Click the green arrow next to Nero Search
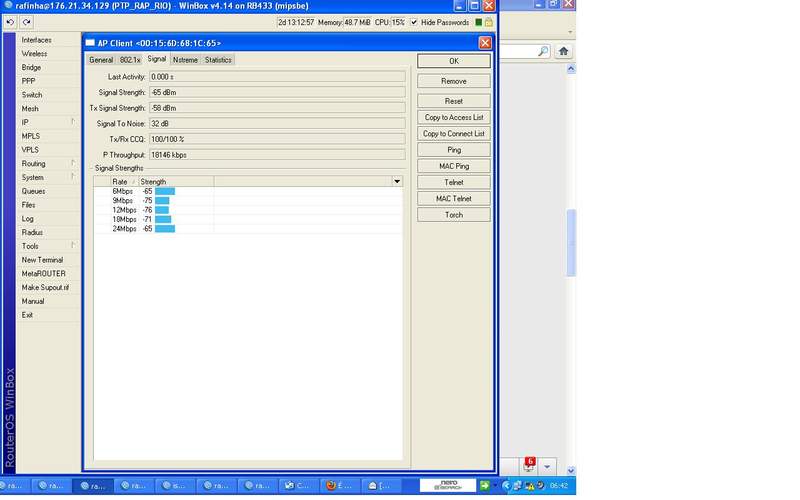 tap(484, 485)
